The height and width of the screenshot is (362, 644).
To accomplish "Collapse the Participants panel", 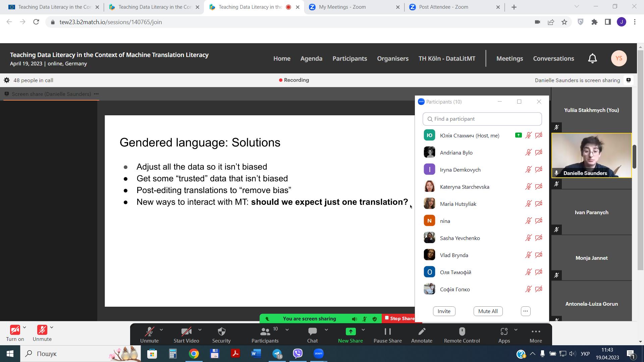I will coord(499,102).
